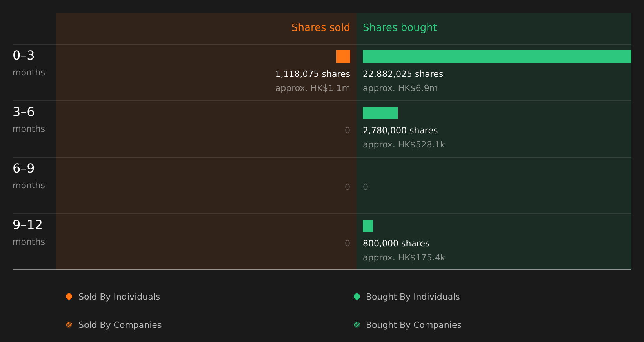Select the green 0–3 months shares bought bar
This screenshot has width=644, height=342.
pos(497,56)
